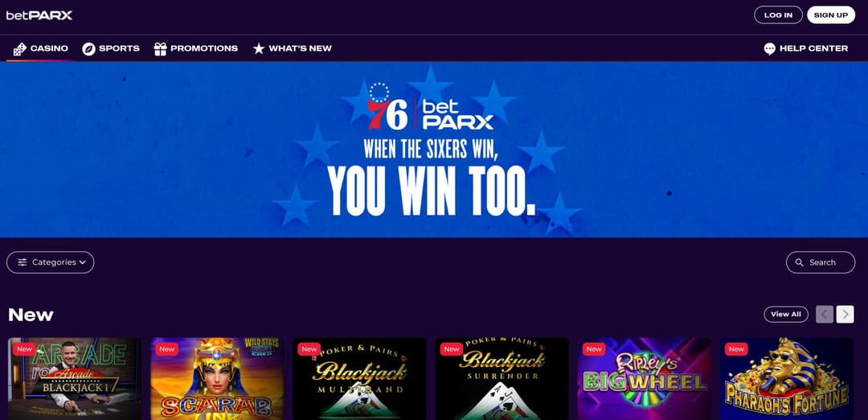
Task: Launch Pharaoh's Fortune game tile
Action: tap(787, 379)
